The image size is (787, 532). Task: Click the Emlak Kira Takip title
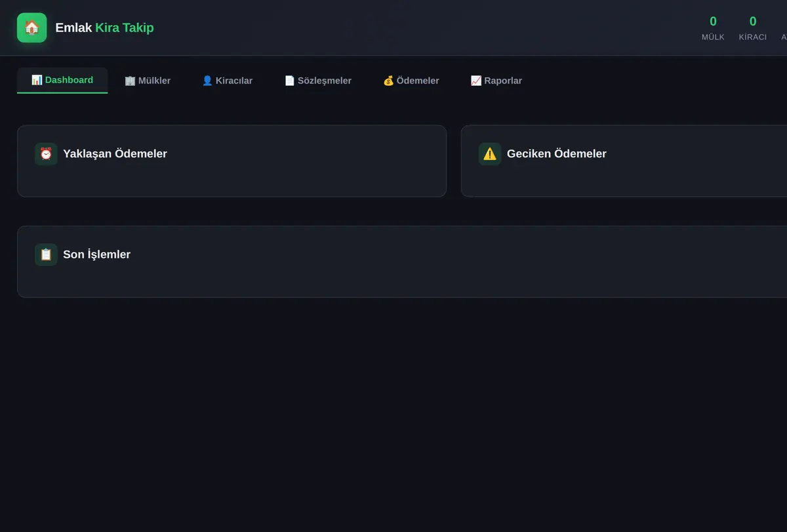point(104,28)
